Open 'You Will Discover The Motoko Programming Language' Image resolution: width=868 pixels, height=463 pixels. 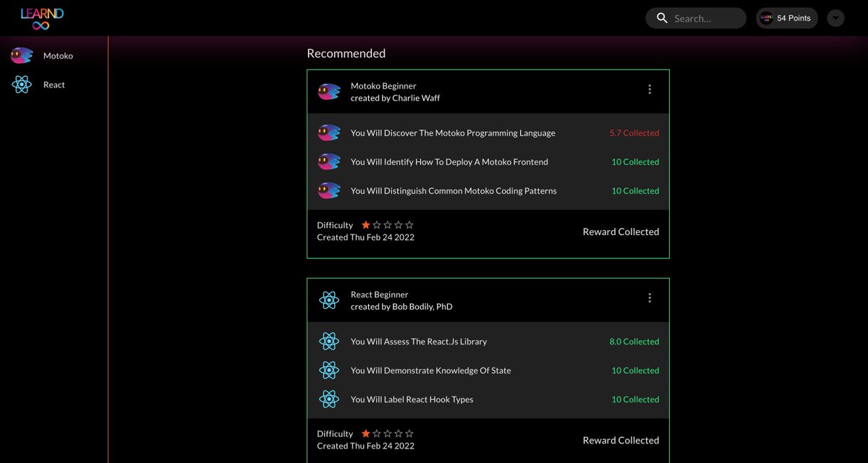453,133
